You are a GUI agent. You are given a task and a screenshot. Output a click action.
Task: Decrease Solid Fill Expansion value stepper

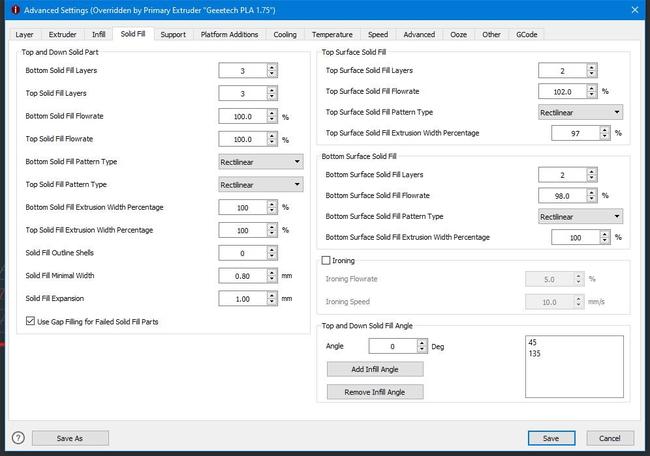(272, 303)
